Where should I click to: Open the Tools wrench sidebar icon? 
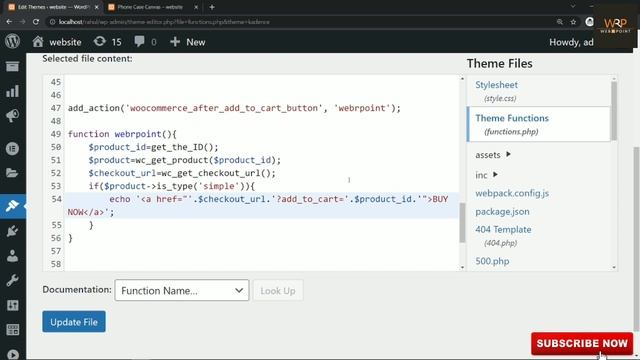(x=12, y=280)
